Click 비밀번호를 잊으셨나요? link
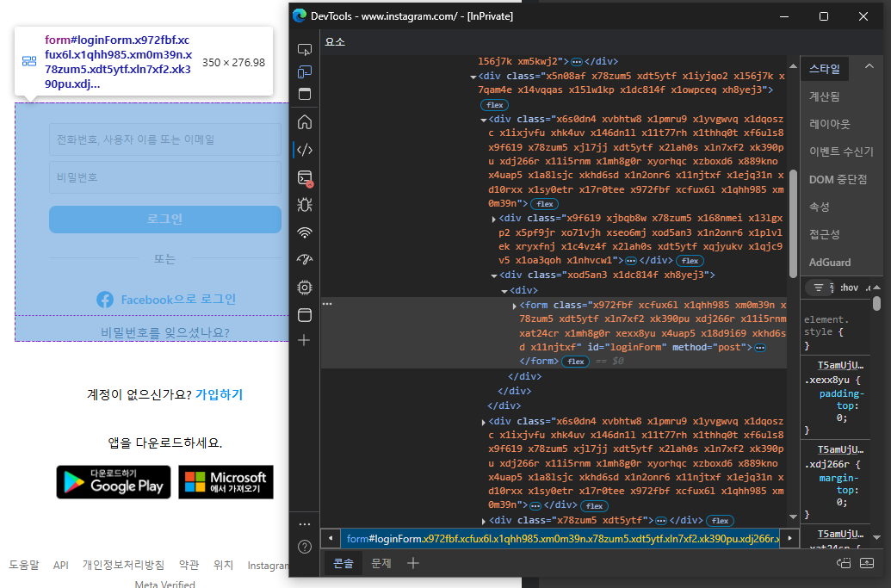Screen dimensions: 891x588 click(164, 332)
